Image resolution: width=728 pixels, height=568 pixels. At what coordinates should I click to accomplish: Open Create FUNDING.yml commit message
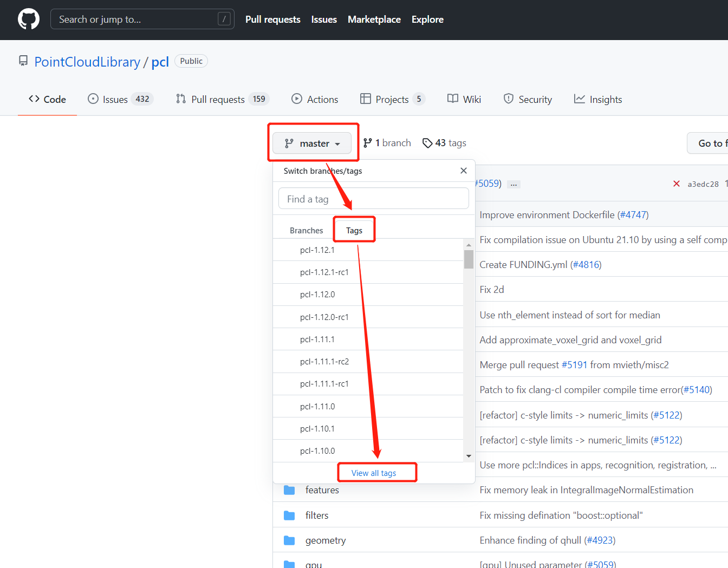pos(523,265)
